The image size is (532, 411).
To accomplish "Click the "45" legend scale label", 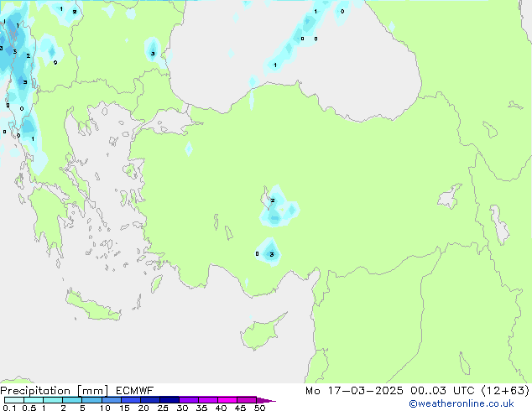I will pos(240,408).
